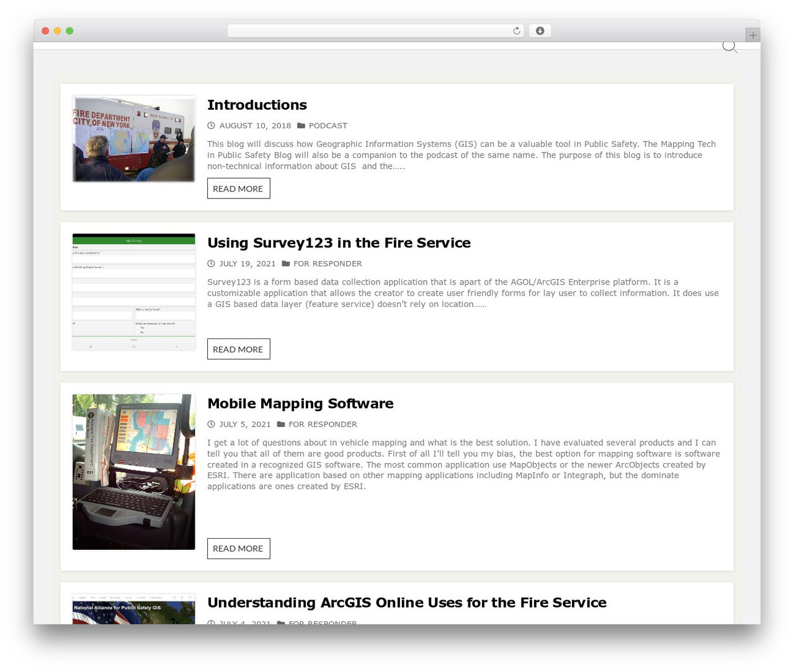
Task: Click the July 19, 2021 date
Action: pos(248,263)
